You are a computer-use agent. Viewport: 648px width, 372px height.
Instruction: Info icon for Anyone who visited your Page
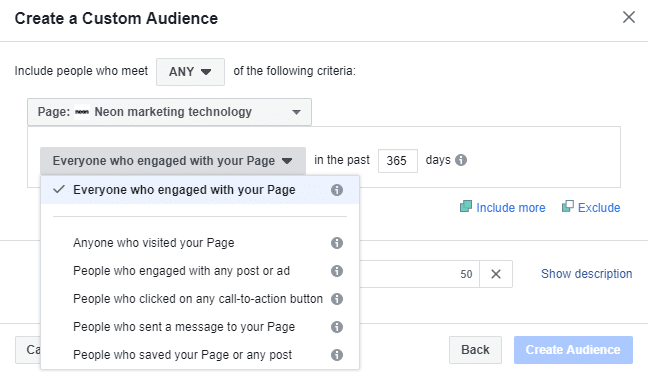[337, 243]
